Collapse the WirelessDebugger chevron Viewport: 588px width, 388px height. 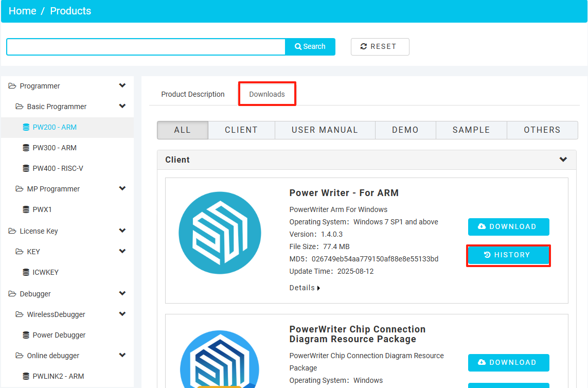pos(122,314)
